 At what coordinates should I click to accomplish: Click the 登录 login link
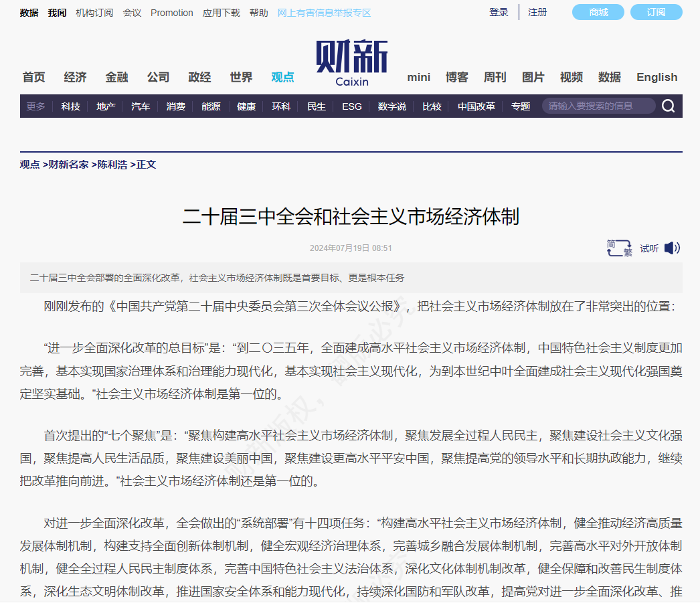tap(498, 12)
